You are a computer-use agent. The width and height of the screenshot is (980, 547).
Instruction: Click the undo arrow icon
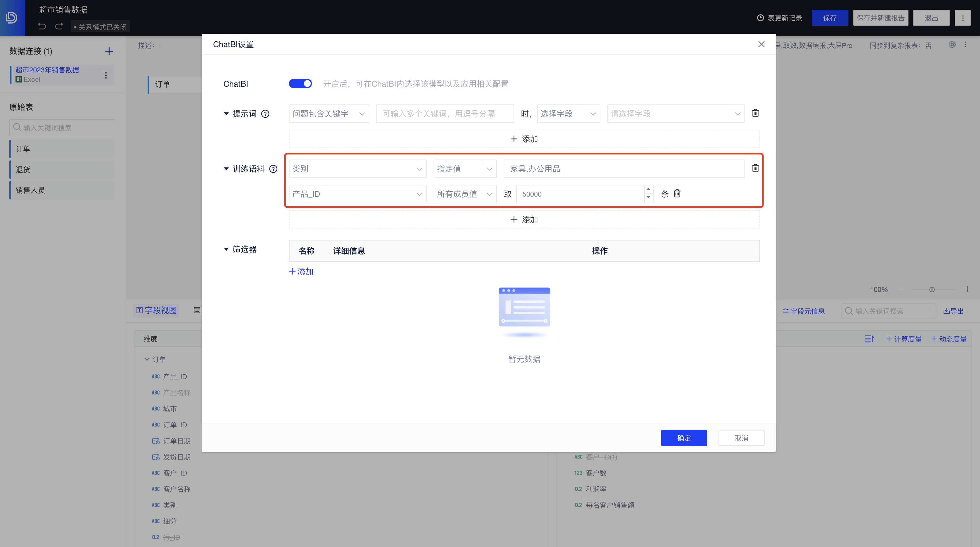point(42,26)
